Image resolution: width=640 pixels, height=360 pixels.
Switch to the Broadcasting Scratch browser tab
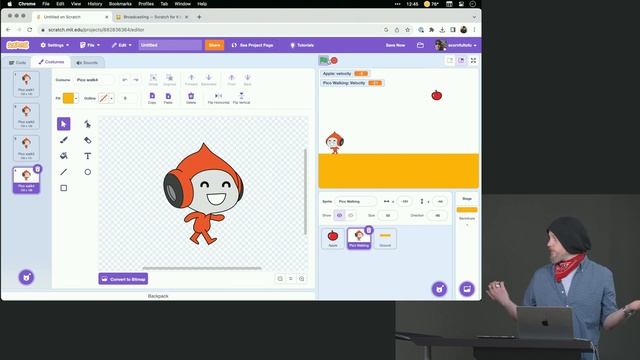point(152,17)
